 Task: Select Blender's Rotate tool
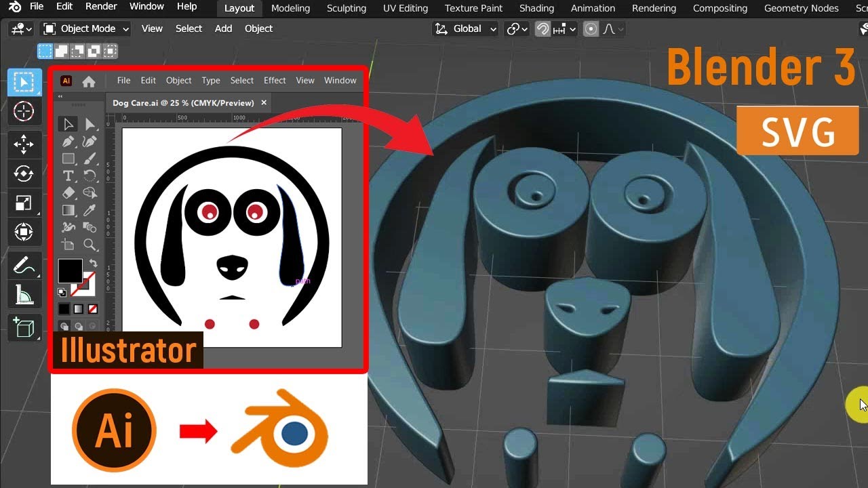click(x=24, y=174)
